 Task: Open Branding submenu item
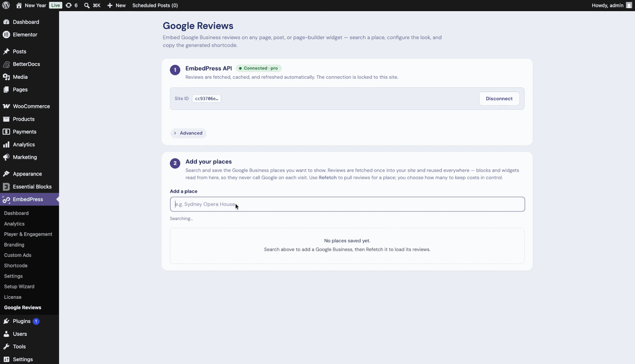click(x=14, y=245)
